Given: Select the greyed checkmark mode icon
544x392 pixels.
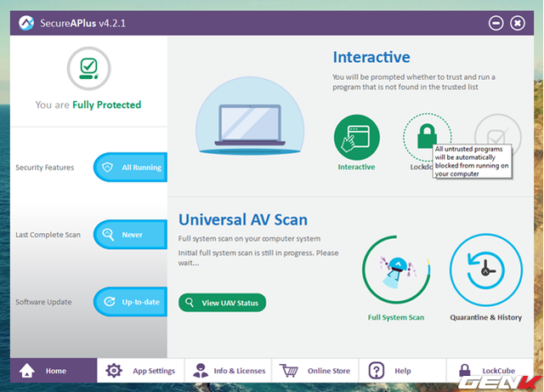Looking at the screenshot, I should [x=498, y=136].
